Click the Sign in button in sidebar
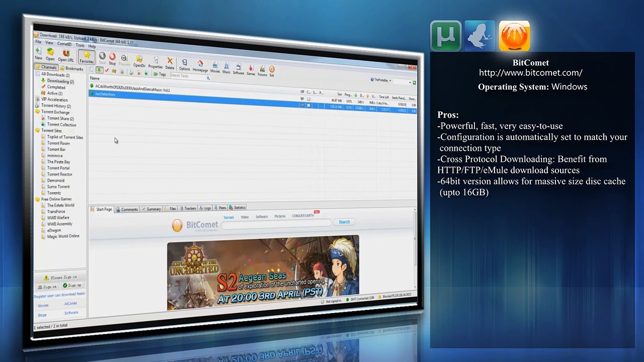Screen dimensions: 644x362 47,287
